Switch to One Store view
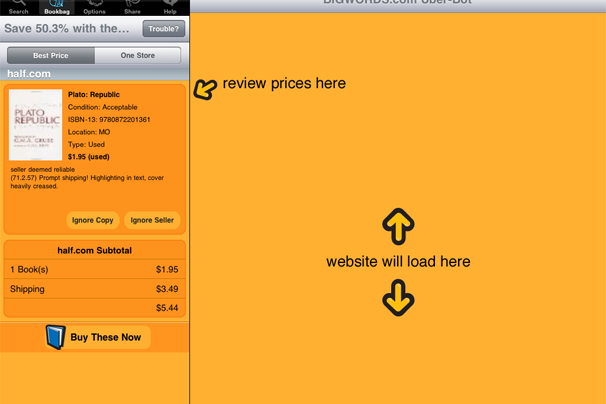This screenshot has width=606, height=404. point(138,56)
